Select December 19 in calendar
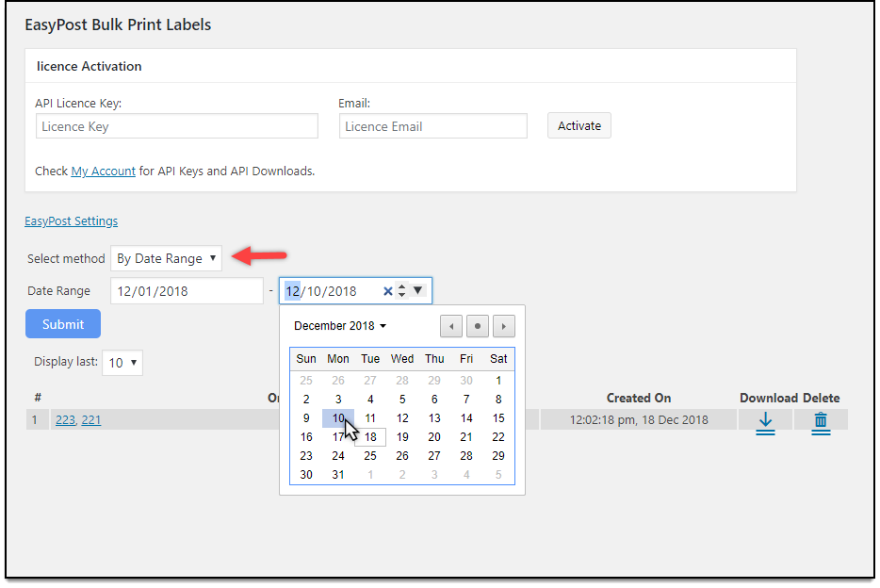This screenshot has width=880, height=588. tap(401, 437)
